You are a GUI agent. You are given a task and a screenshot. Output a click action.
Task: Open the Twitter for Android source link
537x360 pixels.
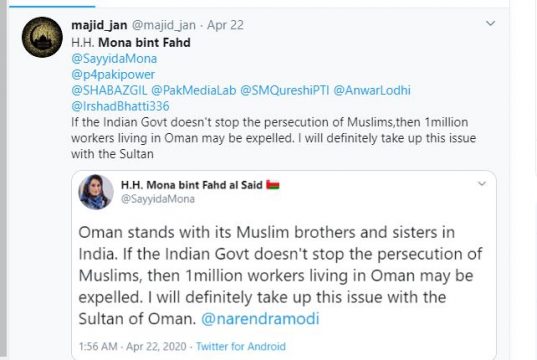pyautogui.click(x=241, y=346)
